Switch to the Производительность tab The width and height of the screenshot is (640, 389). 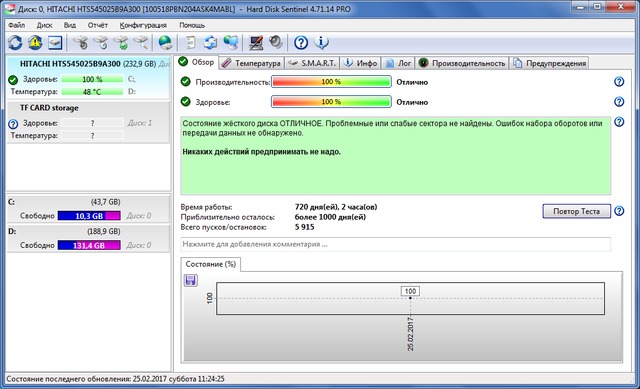462,63
